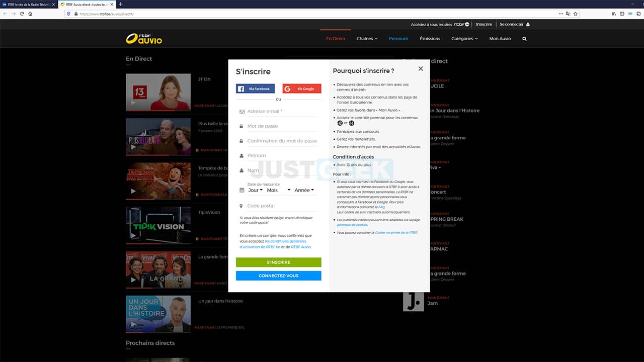This screenshot has height=362, width=644.
Task: Click the Google logo icon
Action: tap(288, 89)
